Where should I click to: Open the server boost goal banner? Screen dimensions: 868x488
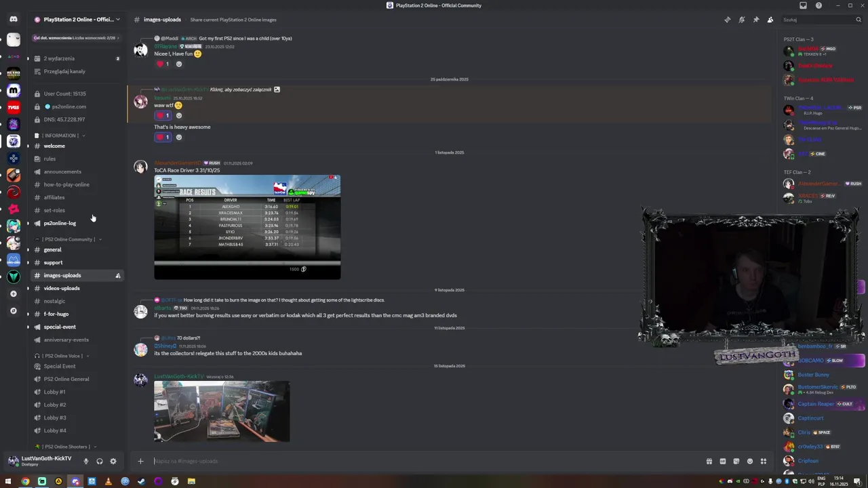click(76, 38)
